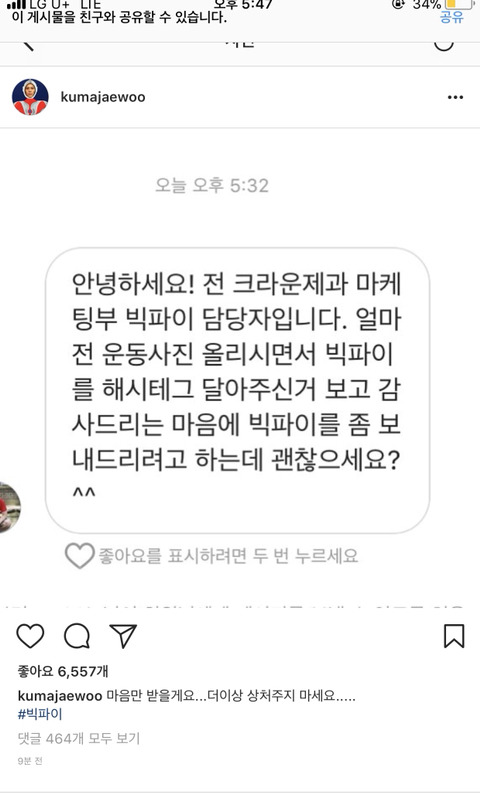Tap the circular icon at top right
480x794 pixels.
tap(444, 46)
